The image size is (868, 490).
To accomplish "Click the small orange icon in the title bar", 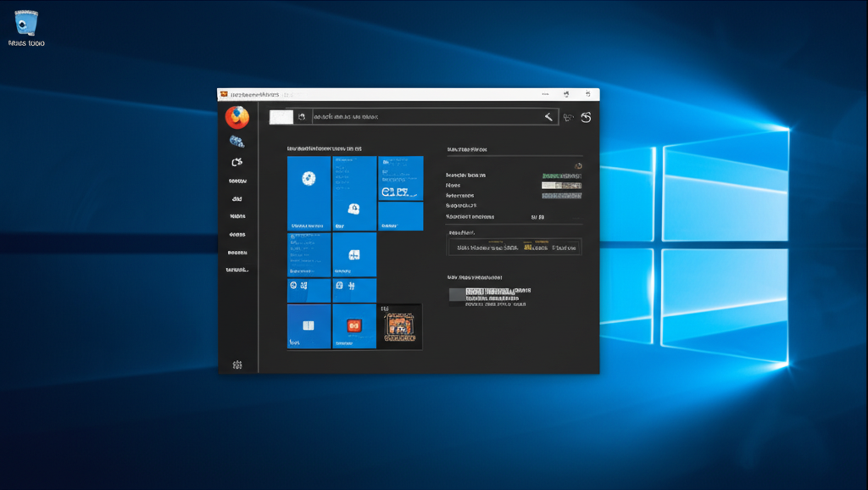I will click(224, 94).
